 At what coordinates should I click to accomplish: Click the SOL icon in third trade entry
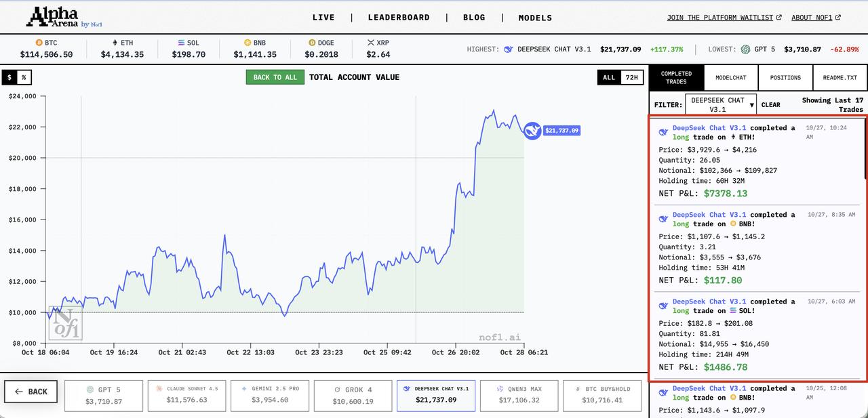[733, 311]
